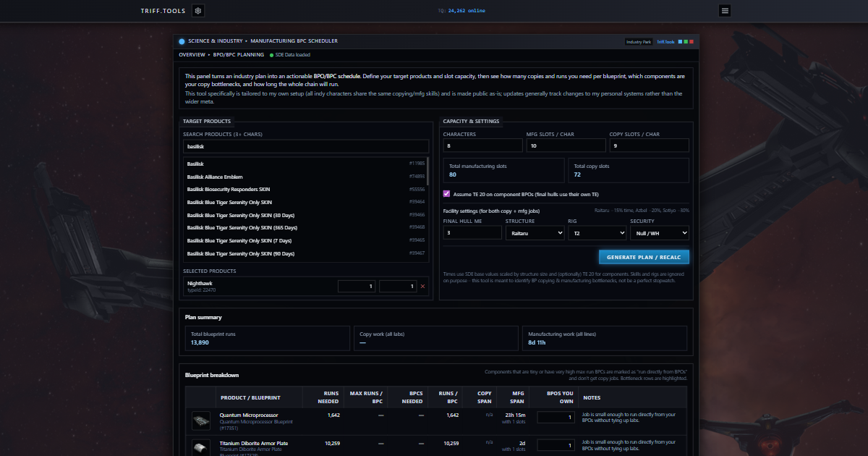Edit BPOs You Own for Quantum Microprocessor
Screen dimensions: 868x456
556,418
